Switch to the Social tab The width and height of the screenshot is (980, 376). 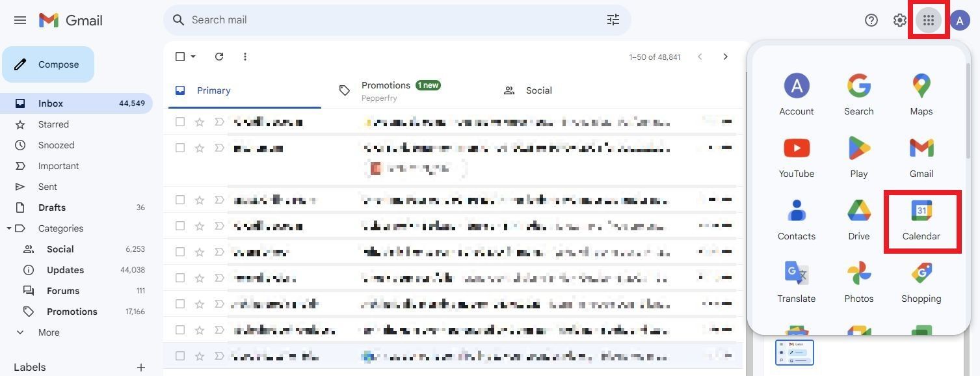[538, 90]
